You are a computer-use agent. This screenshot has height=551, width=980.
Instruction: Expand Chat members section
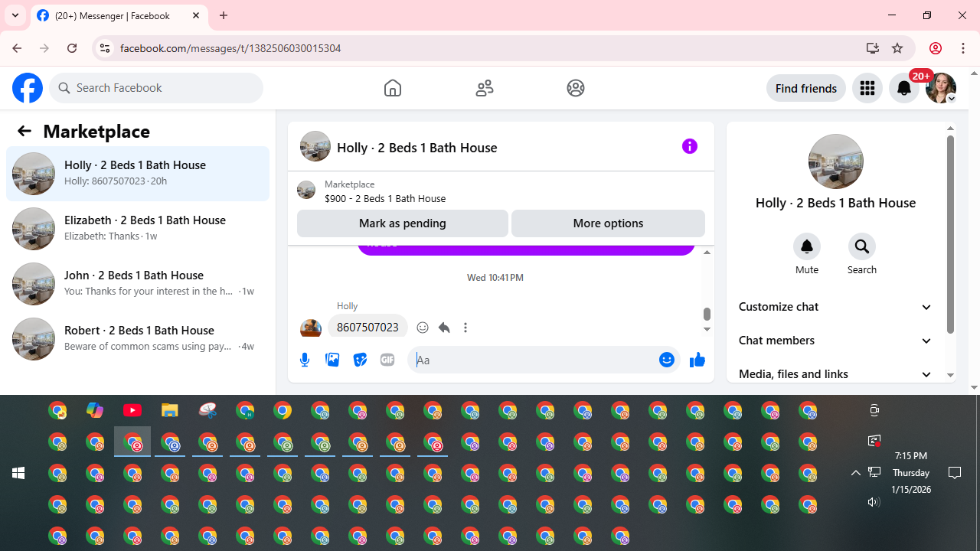[x=835, y=341]
